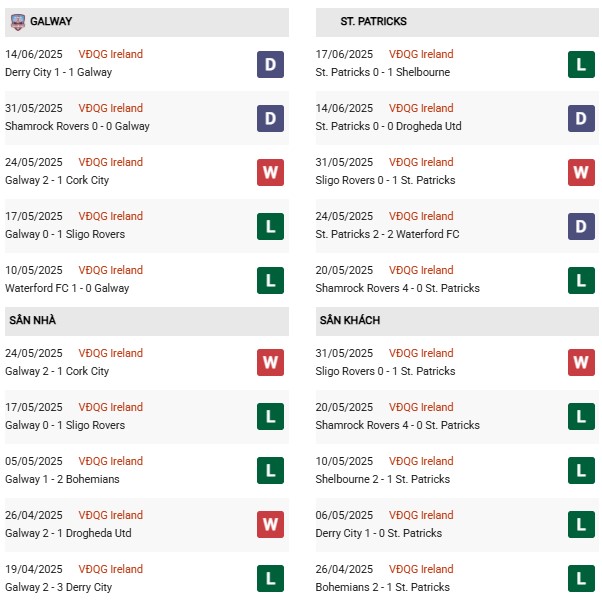Screen dimensions: 602x600
Task: Click L badge for St. Patricks 0-1 Shelbourne
Action: coord(581,64)
